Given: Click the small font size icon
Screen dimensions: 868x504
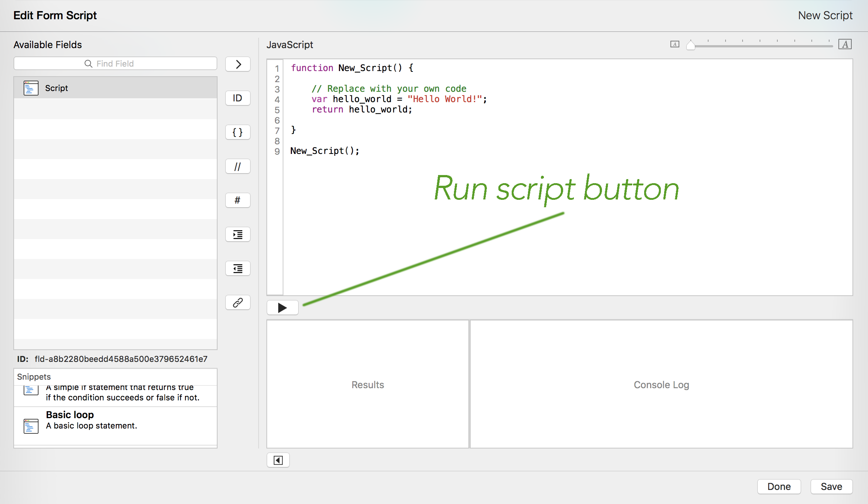Looking at the screenshot, I should pyautogui.click(x=674, y=44).
